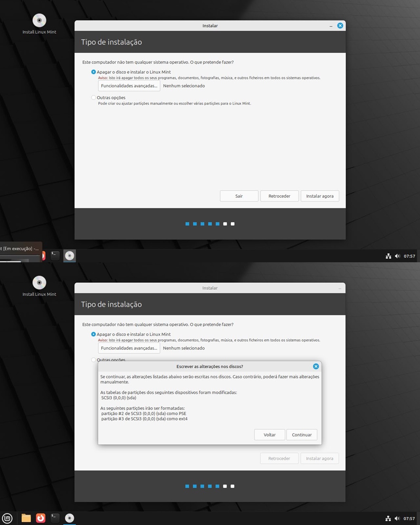Image resolution: width=420 pixels, height=525 pixels.
Task: Close the 'Escrever as alterações nos discos?' dialog
Action: [x=316, y=366]
